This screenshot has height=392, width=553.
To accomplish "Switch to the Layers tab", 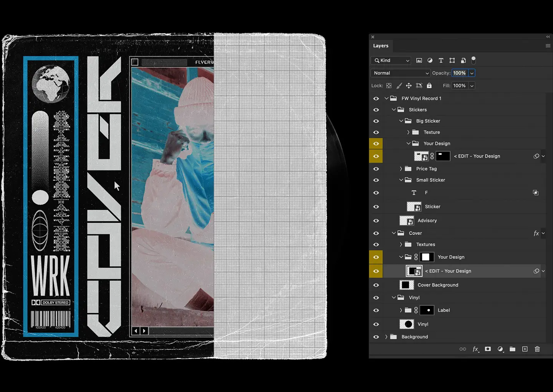I will click(x=381, y=46).
